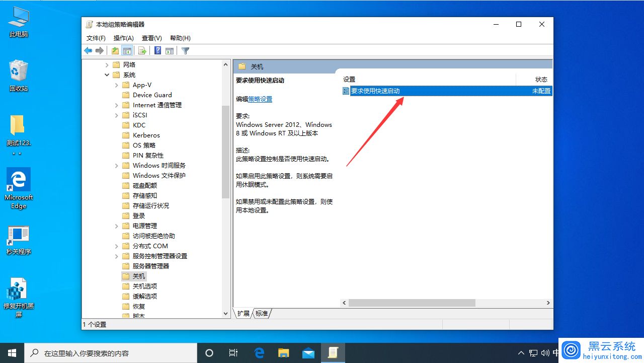Click the Windows Start button
Screen dimensions: 644x363
pos(12,353)
